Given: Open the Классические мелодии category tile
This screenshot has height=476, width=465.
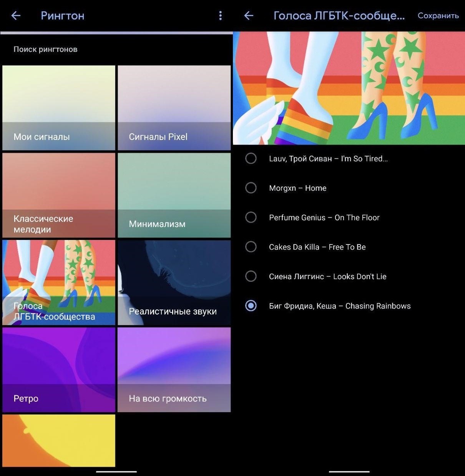Looking at the screenshot, I should pos(59,195).
